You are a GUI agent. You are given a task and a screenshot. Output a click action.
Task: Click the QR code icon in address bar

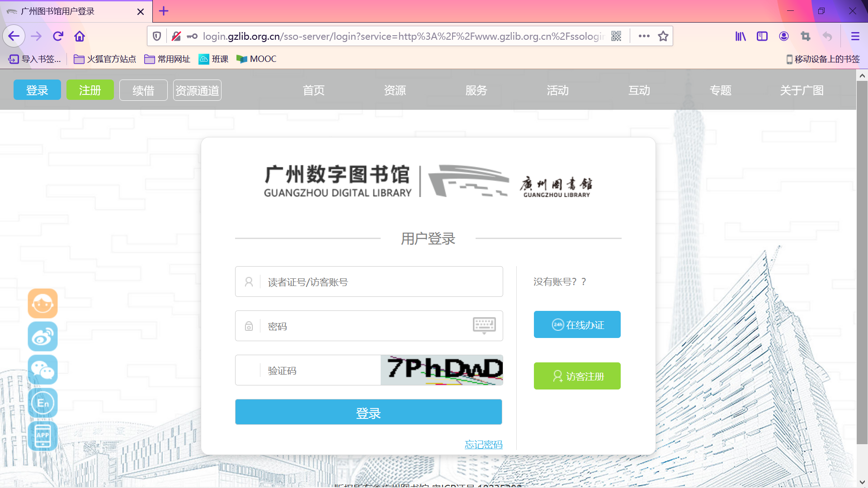(616, 36)
